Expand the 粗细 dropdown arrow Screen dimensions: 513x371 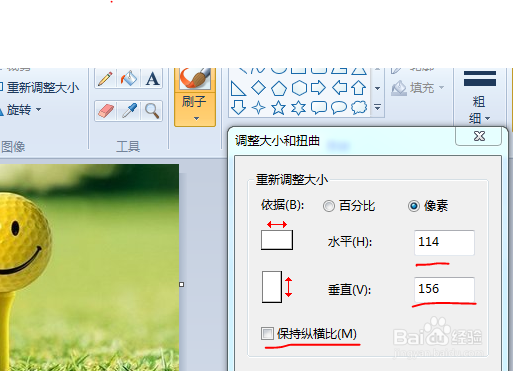point(488,118)
